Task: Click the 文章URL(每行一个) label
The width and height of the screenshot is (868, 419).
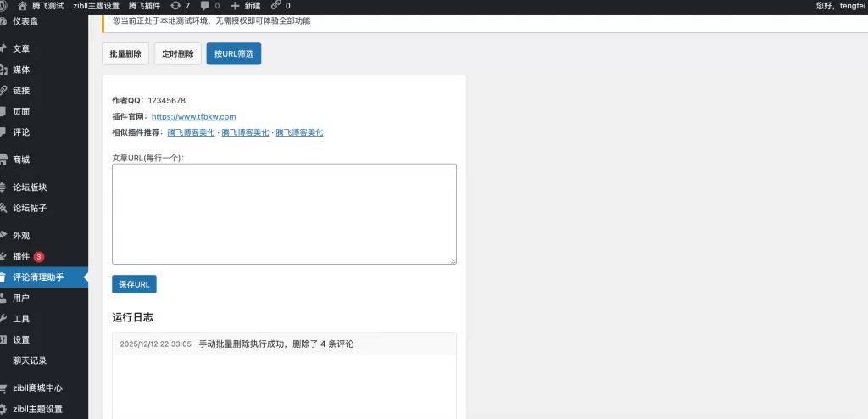Action: pos(148,158)
